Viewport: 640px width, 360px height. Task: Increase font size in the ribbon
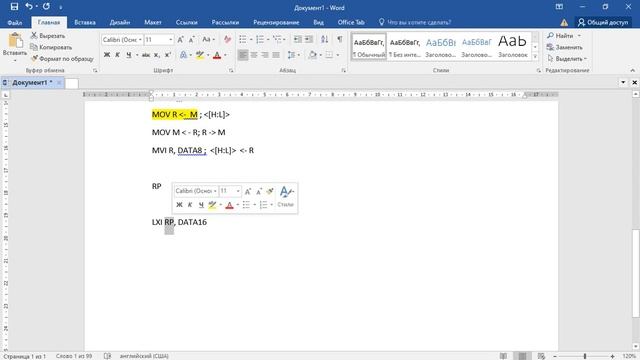(180, 40)
